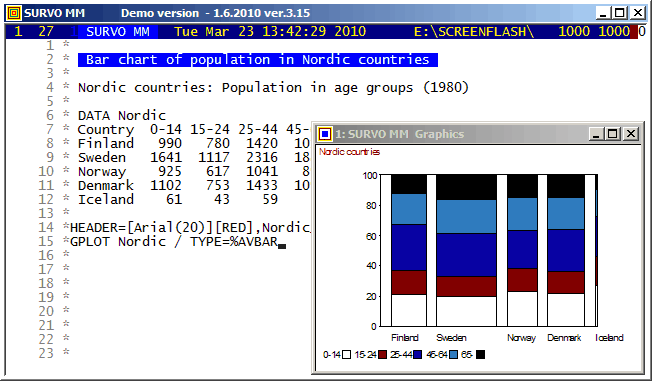Click empty editor line number 18
This screenshot has width=652, height=381.
click(46, 283)
